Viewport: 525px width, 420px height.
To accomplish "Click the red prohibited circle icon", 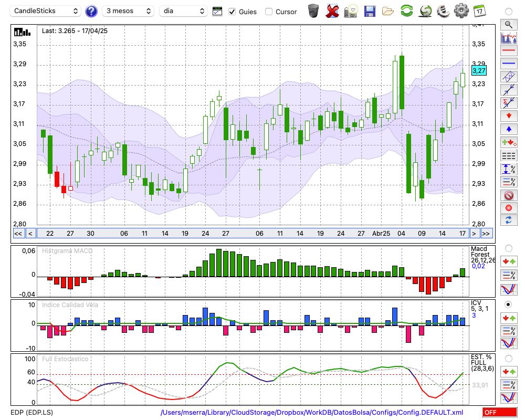I will click(x=509, y=195).
